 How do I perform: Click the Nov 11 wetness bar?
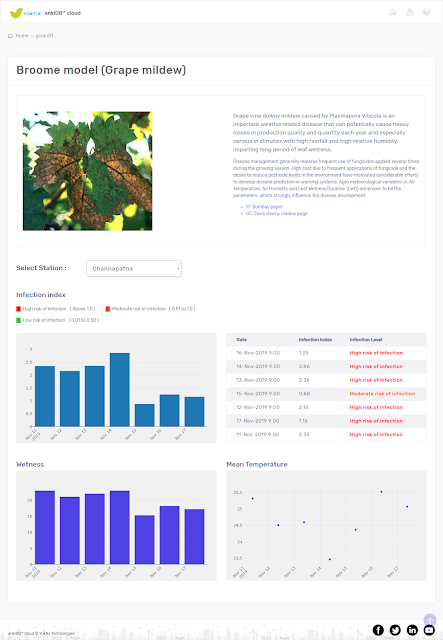(x=45, y=527)
